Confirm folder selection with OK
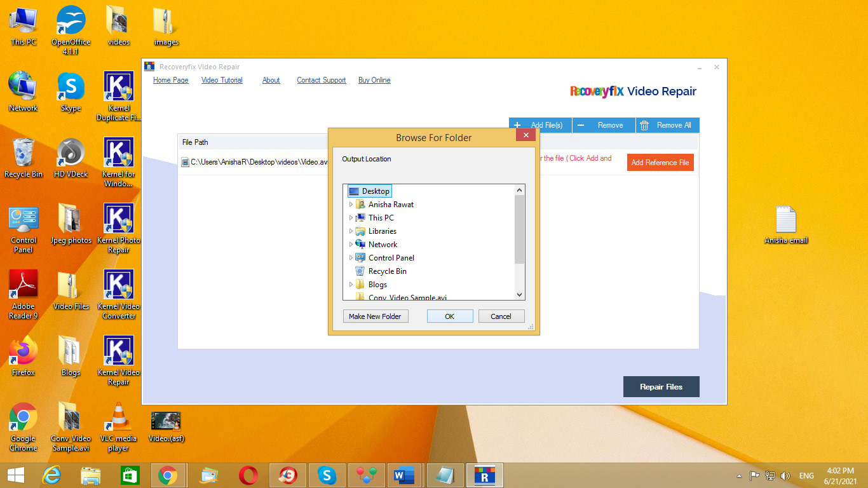 pyautogui.click(x=450, y=316)
